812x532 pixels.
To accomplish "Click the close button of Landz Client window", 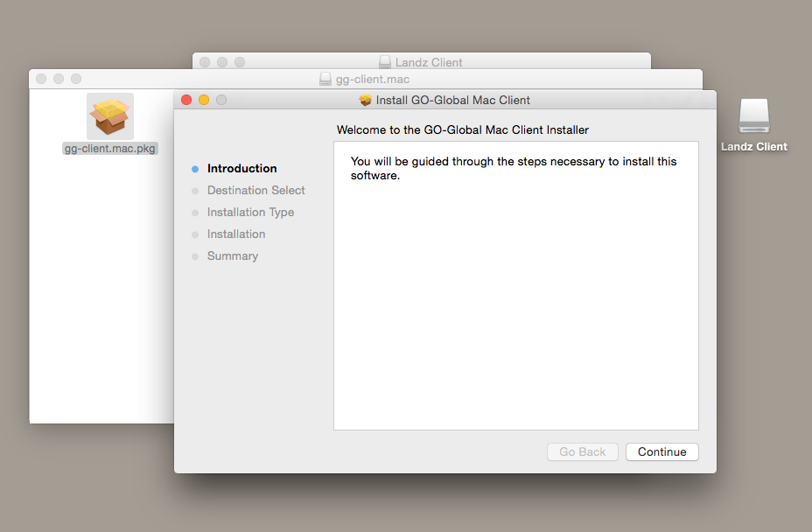I will (205, 62).
